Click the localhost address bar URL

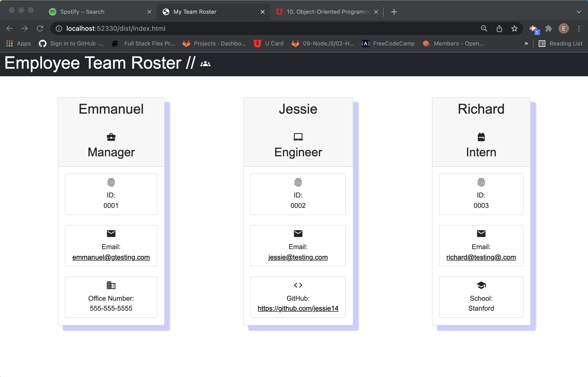pyautogui.click(x=116, y=28)
